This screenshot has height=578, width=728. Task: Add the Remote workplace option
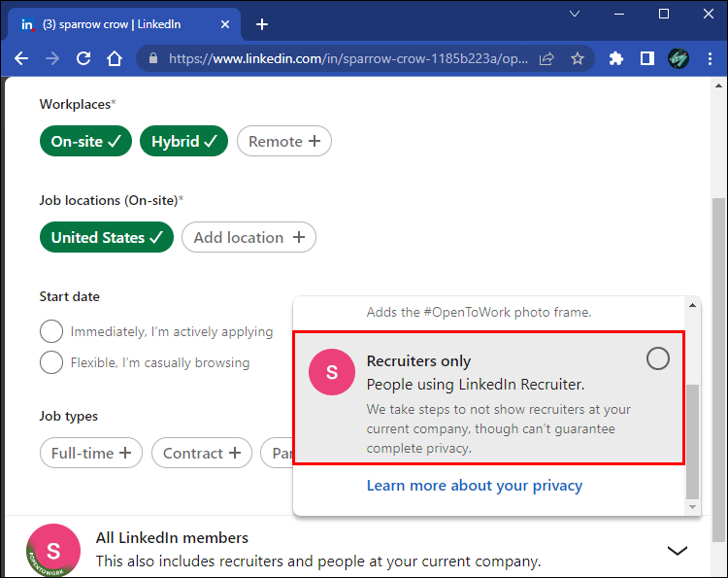click(284, 141)
